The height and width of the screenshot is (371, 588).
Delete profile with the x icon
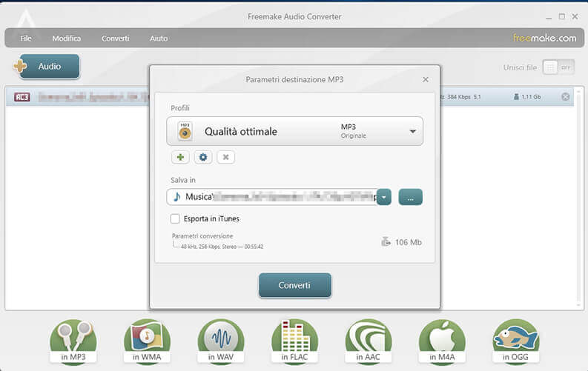(x=225, y=157)
